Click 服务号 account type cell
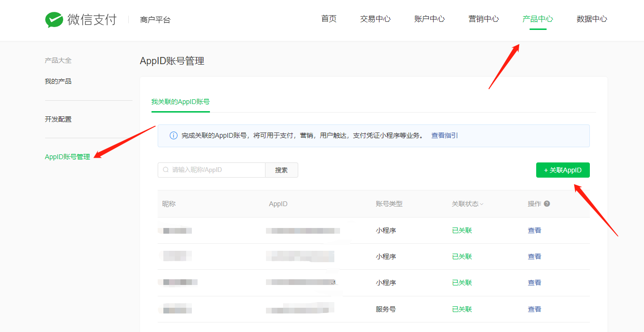 [x=386, y=309]
